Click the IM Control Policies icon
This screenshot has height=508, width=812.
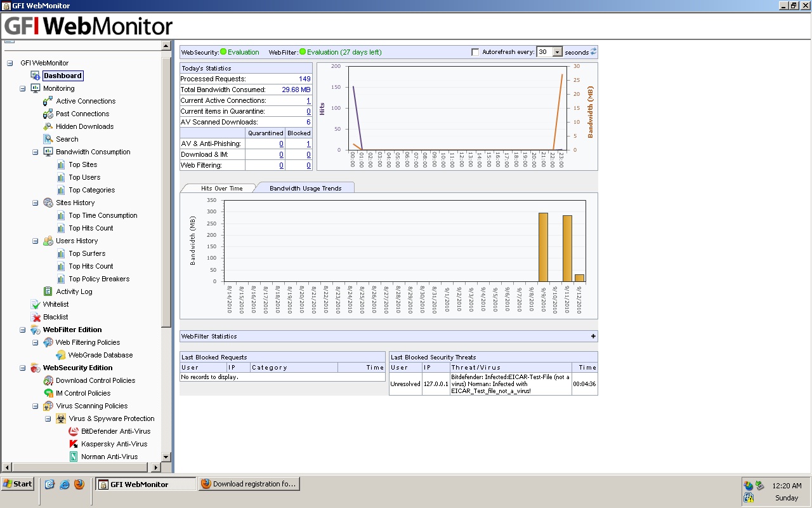pyautogui.click(x=48, y=393)
